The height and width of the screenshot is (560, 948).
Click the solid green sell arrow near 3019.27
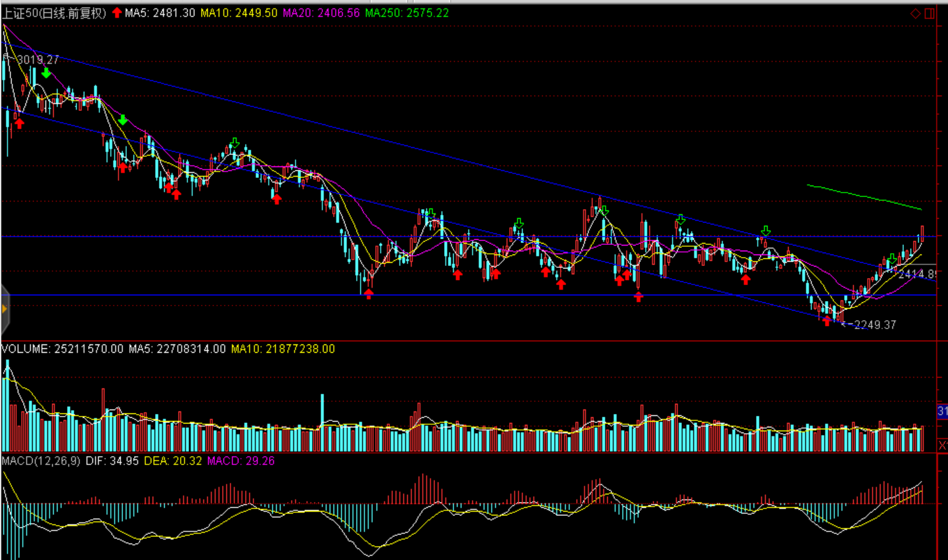click(46, 73)
